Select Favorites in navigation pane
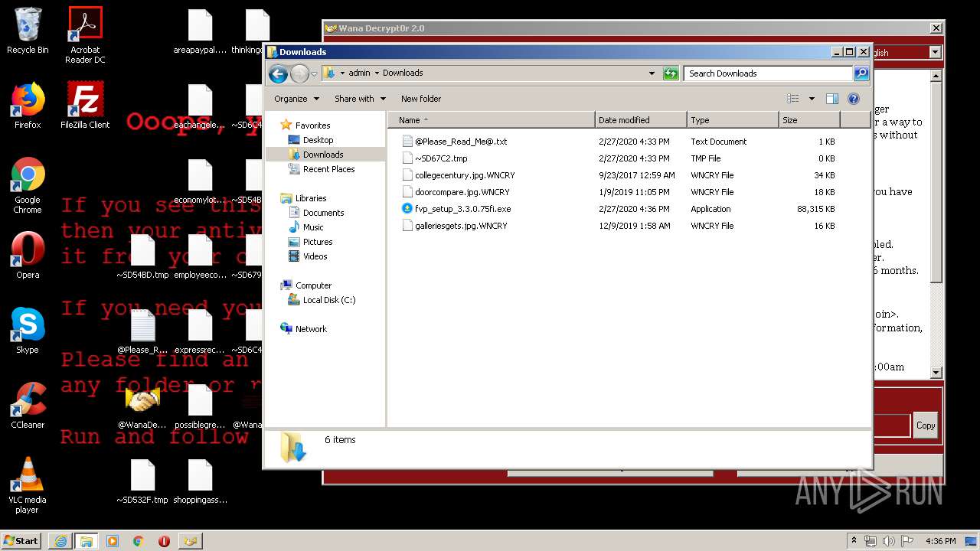Viewport: 980px width, 551px height. point(312,126)
